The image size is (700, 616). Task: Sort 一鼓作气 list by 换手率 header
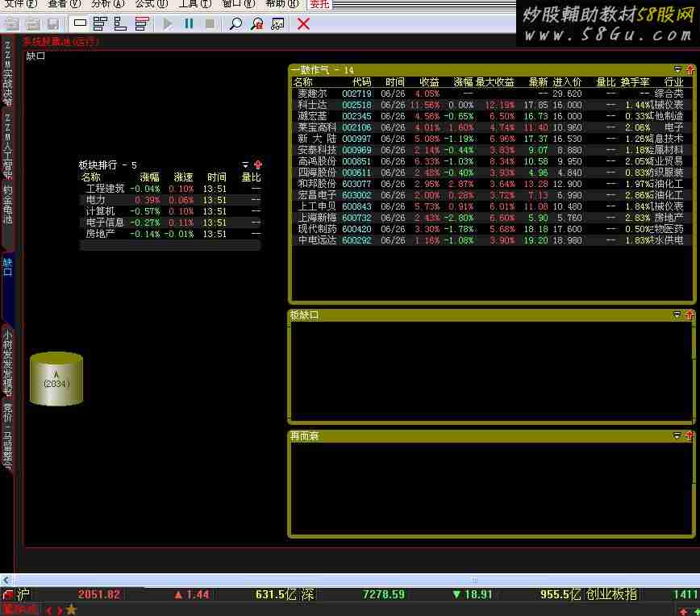(635, 82)
